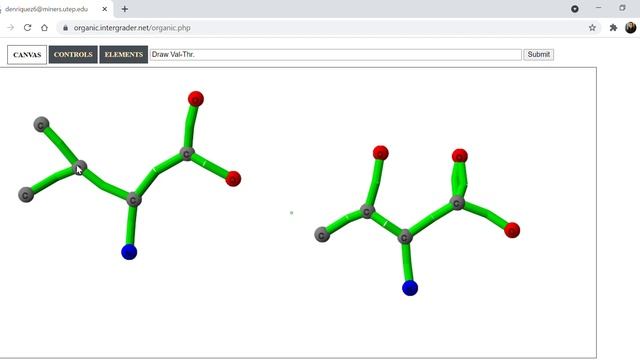Close the miners.utep.edu tab
This screenshot has width=640, height=360.
click(104, 9)
